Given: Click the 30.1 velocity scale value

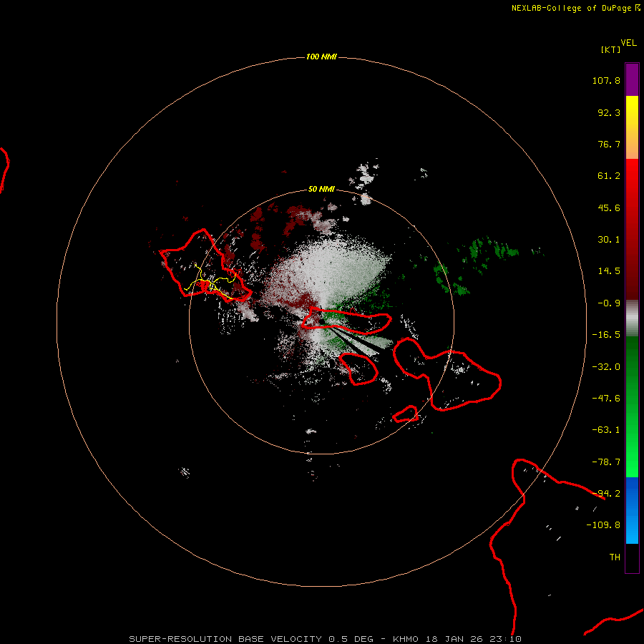Looking at the screenshot, I should (x=609, y=240).
